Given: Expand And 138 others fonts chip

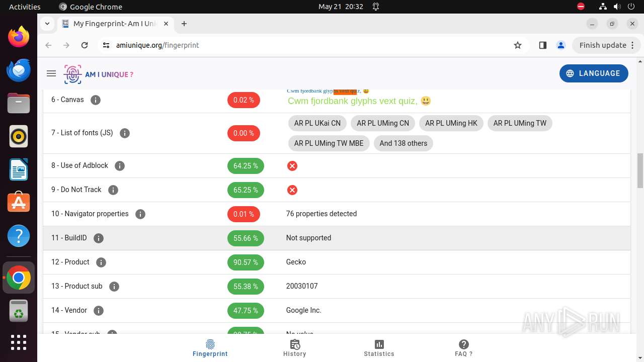Looking at the screenshot, I should tap(404, 143).
